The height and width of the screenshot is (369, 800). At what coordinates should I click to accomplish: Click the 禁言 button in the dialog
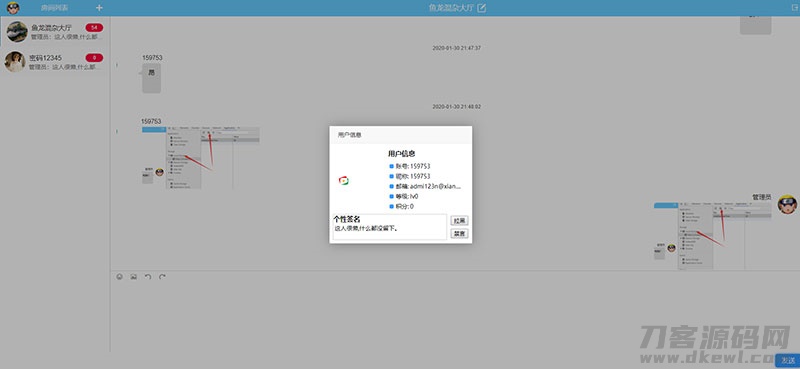click(x=459, y=234)
